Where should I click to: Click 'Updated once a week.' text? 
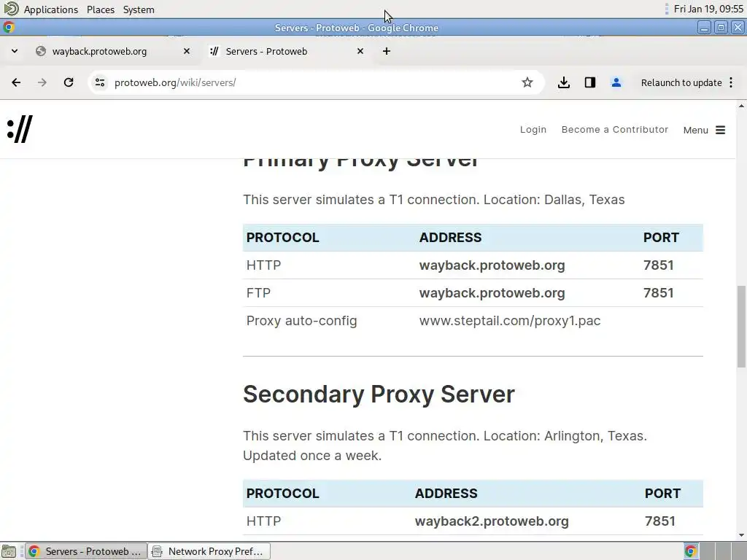click(x=312, y=455)
